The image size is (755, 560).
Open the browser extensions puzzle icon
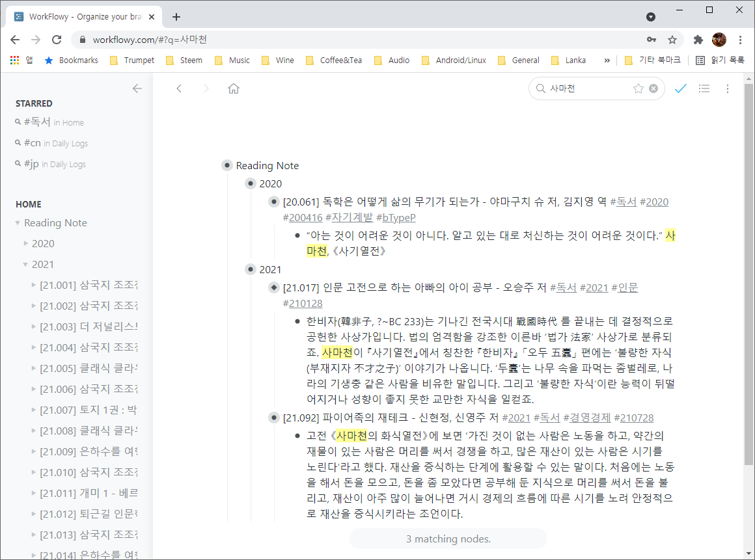698,40
